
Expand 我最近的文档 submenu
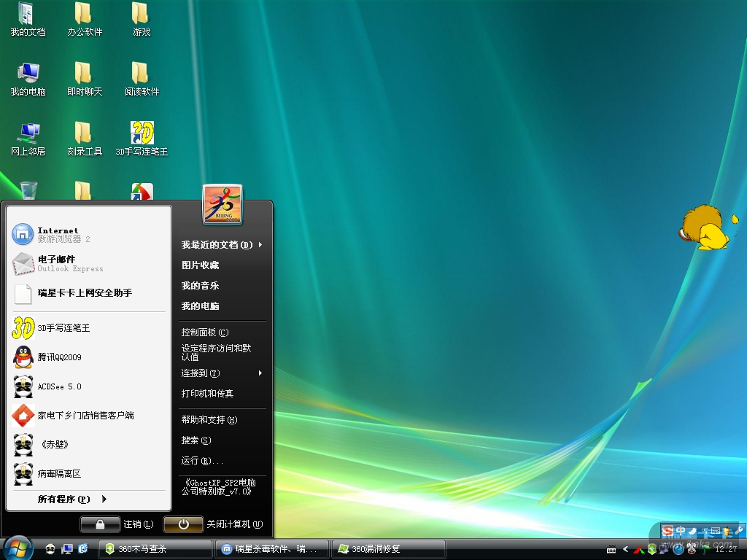(222, 245)
